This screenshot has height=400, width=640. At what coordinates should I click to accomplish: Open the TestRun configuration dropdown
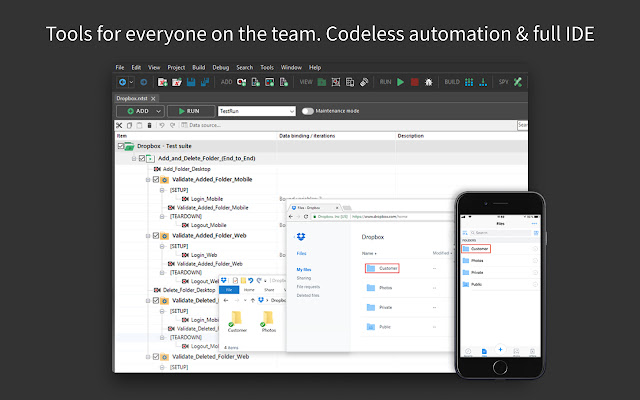click(291, 111)
